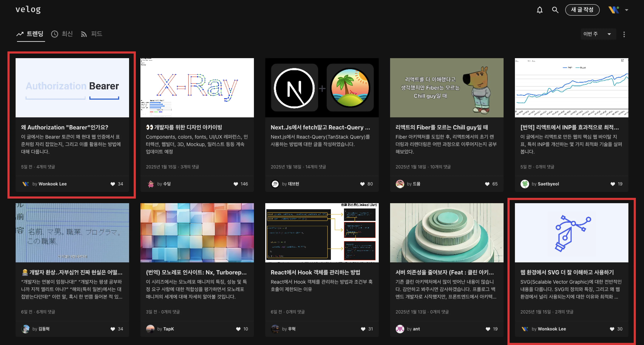The width and height of the screenshot is (644, 345).
Task: Open post Next.Js에서 fetch말고 React-Query
Action: (320, 127)
